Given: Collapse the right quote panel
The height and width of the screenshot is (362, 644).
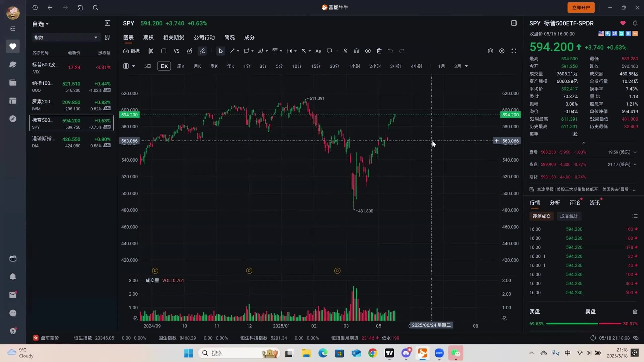Looking at the screenshot, I should click(514, 23).
